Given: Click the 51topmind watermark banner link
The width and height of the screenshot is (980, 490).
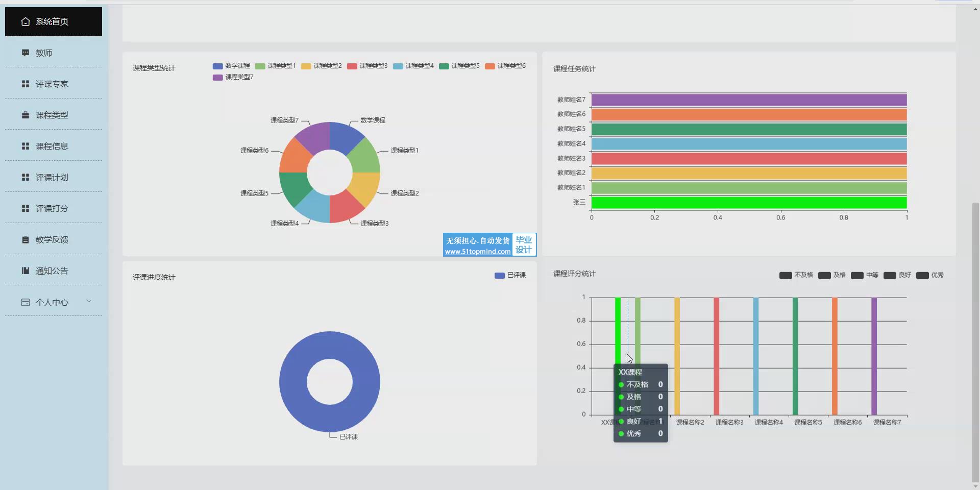Looking at the screenshot, I should [489, 245].
